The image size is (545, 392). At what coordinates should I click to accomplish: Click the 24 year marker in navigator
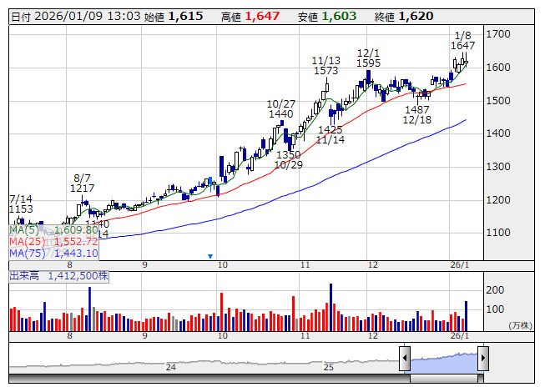(170, 367)
